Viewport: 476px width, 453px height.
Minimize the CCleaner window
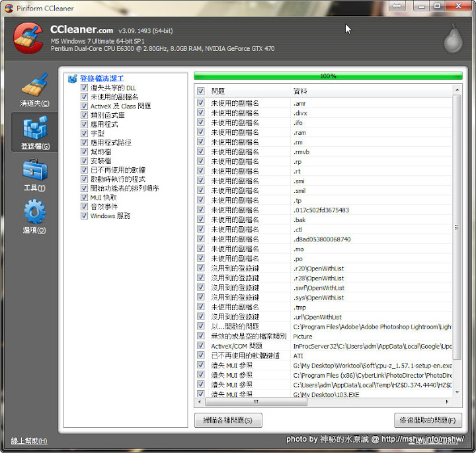coord(421,6)
